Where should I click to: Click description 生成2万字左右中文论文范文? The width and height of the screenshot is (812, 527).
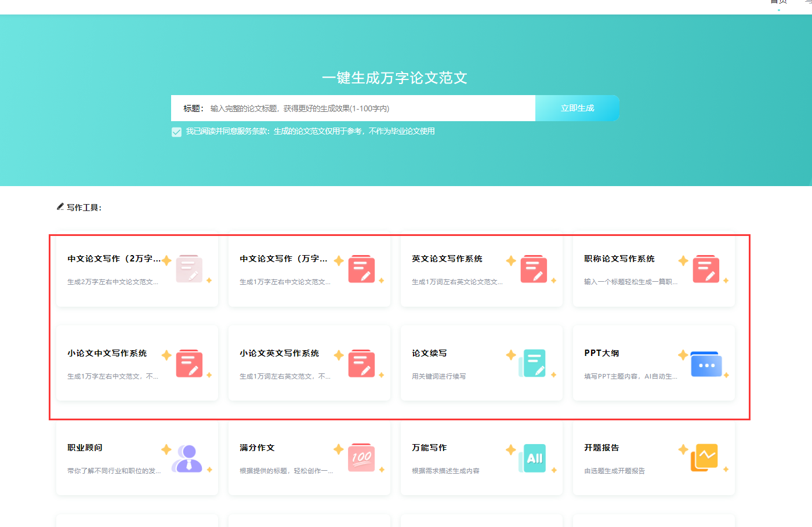pos(113,282)
